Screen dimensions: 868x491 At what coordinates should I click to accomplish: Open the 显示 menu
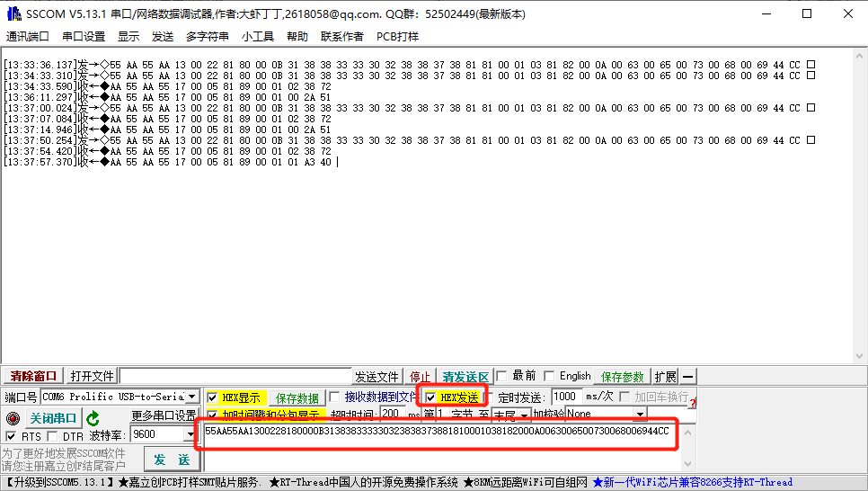click(128, 37)
